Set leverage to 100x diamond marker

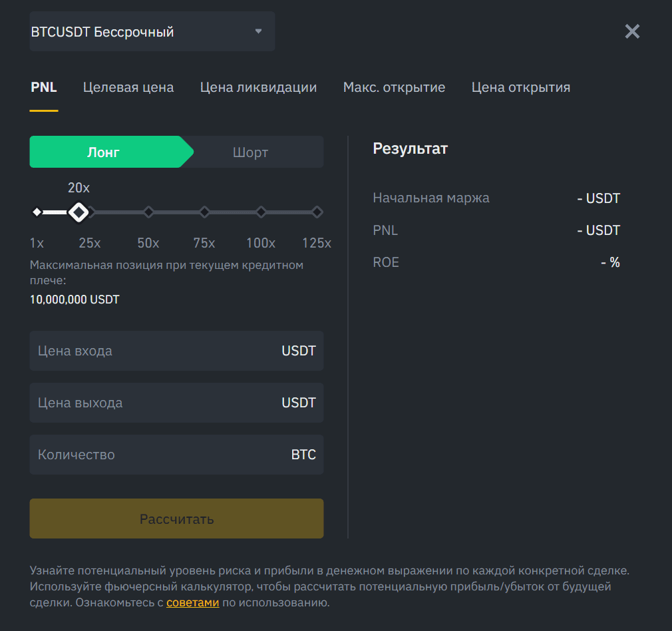[x=261, y=212]
